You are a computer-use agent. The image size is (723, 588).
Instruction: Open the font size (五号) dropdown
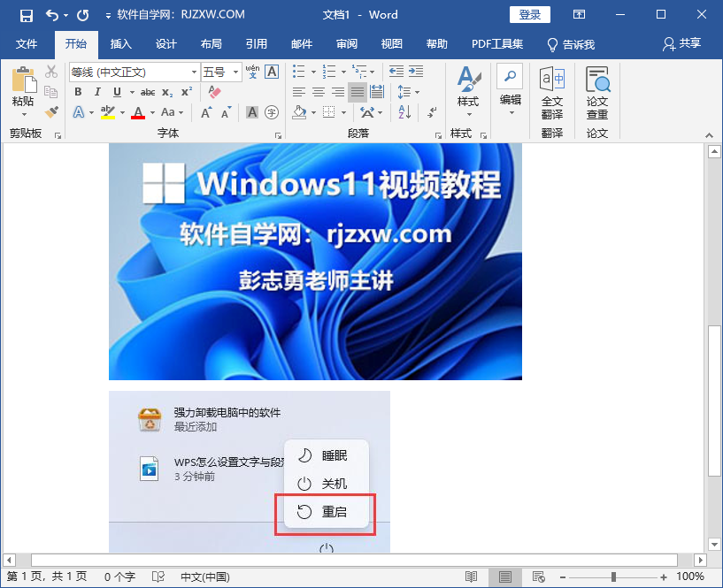tap(235, 72)
